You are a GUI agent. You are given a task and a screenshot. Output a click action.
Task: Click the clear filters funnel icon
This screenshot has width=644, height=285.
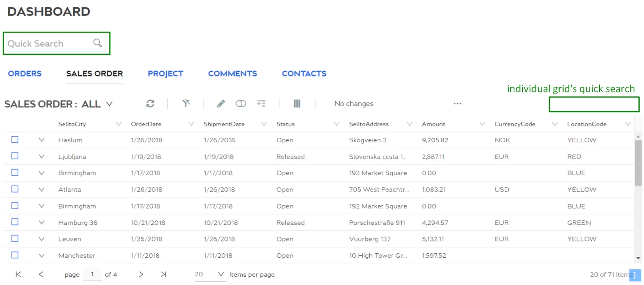pyautogui.click(x=186, y=103)
